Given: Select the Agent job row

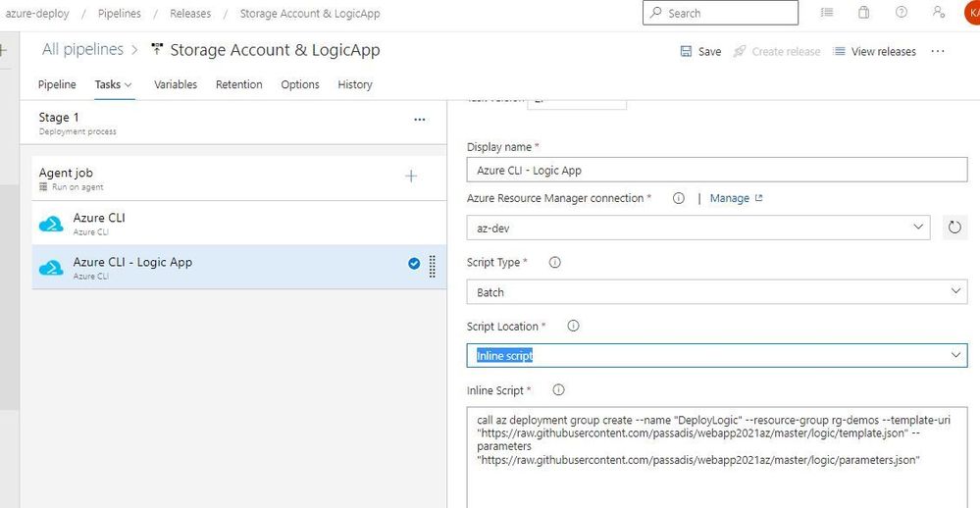Looking at the screenshot, I should tap(238, 178).
